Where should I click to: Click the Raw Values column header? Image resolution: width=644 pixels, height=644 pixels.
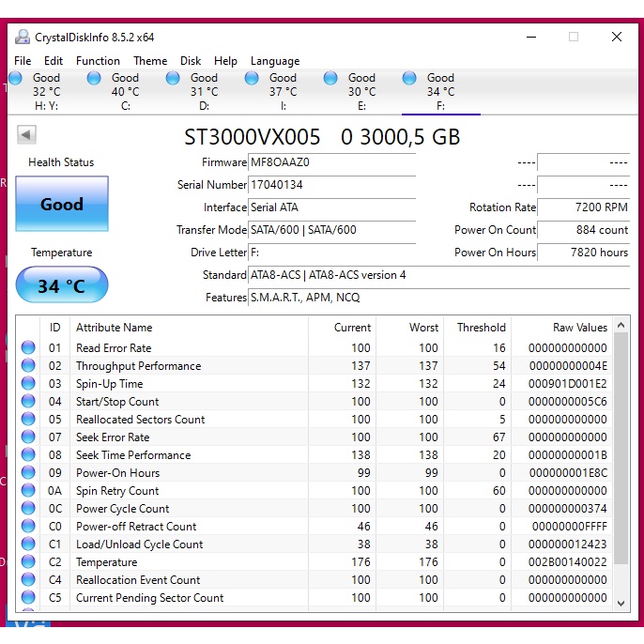pyautogui.click(x=561, y=328)
